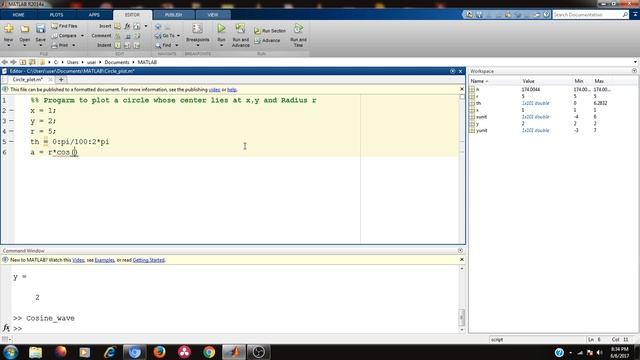Click the Save disk icon
The width and height of the screenshot is (640, 360).
[40, 29]
